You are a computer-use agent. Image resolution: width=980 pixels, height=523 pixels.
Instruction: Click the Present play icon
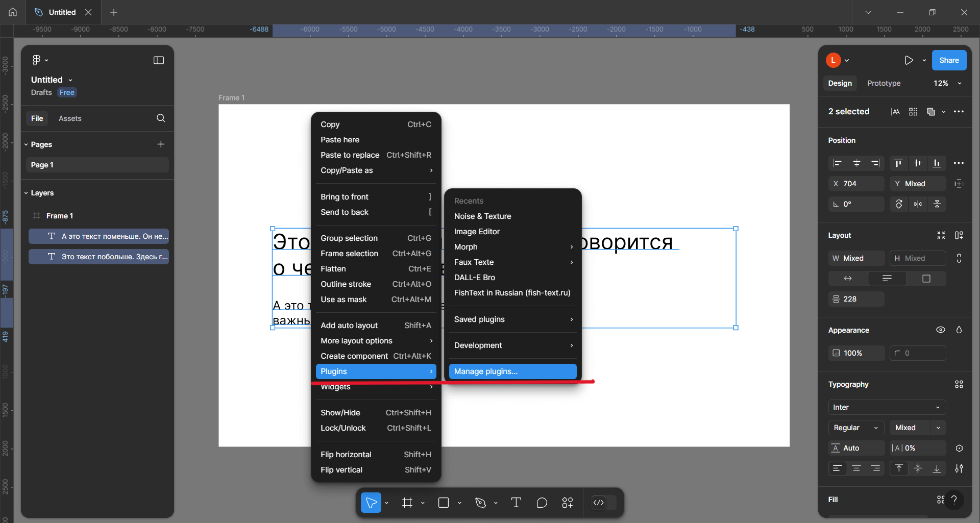[909, 60]
